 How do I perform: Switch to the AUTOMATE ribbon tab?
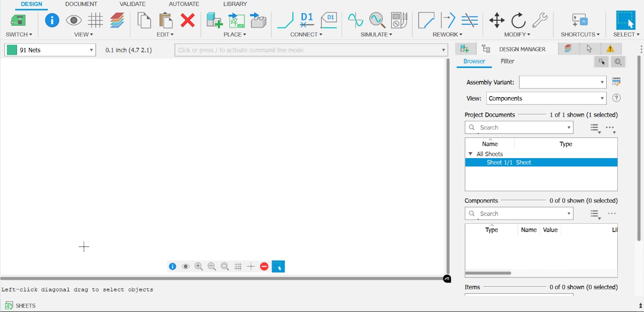(184, 4)
